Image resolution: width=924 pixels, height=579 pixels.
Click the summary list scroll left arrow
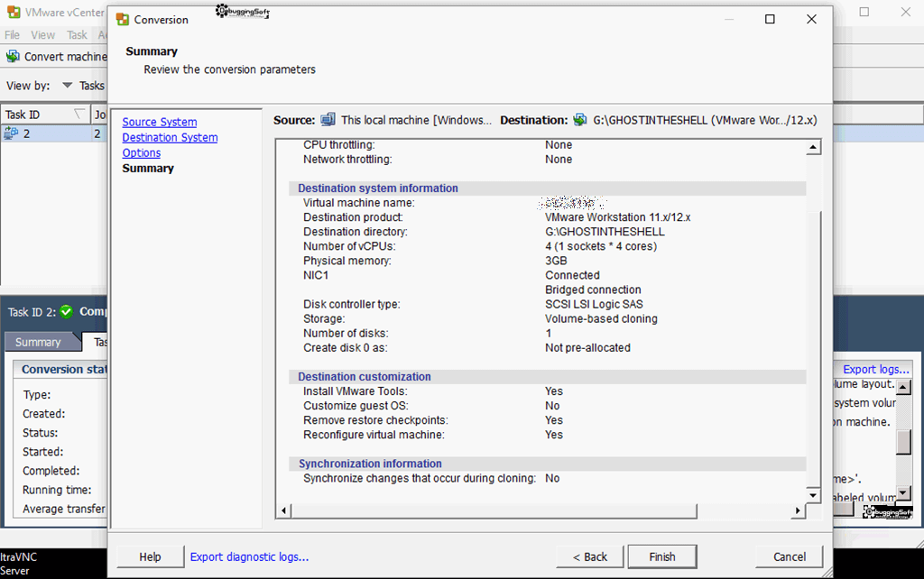coord(283,510)
